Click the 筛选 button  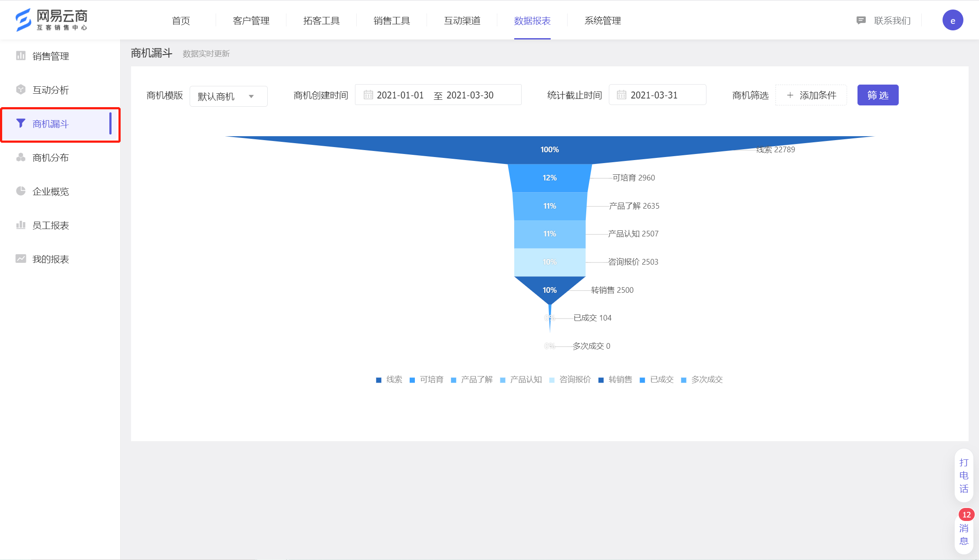(877, 95)
